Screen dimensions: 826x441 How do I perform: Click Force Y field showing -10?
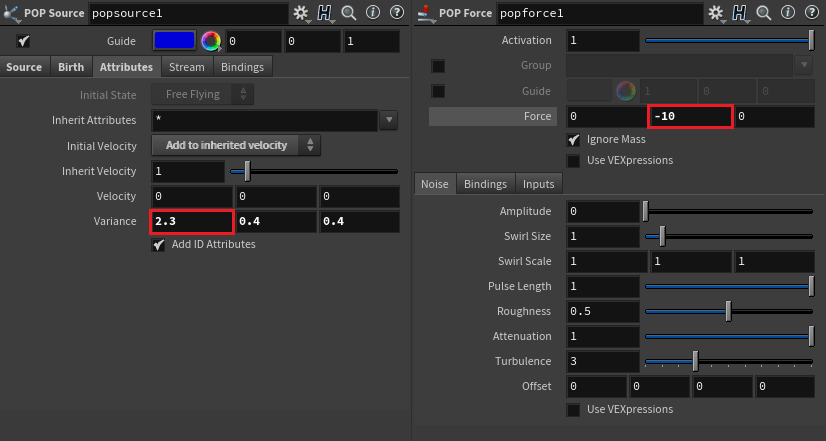[x=690, y=116]
